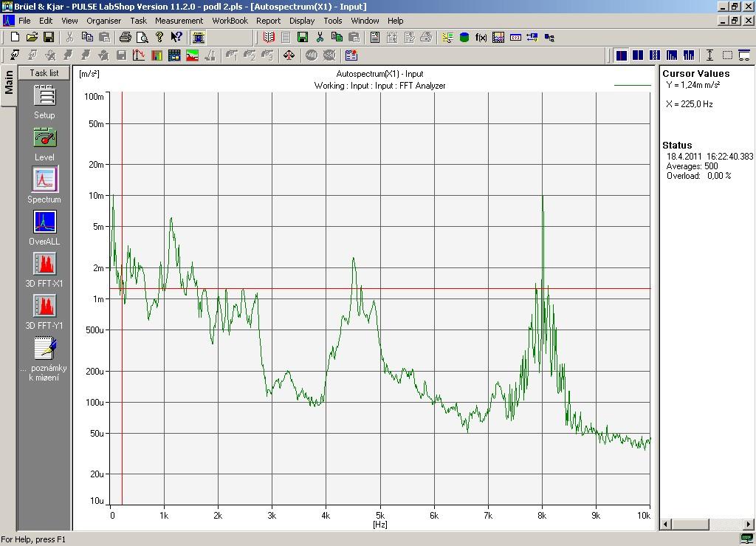
Task: Click the New document icon
Action: pos(15,37)
